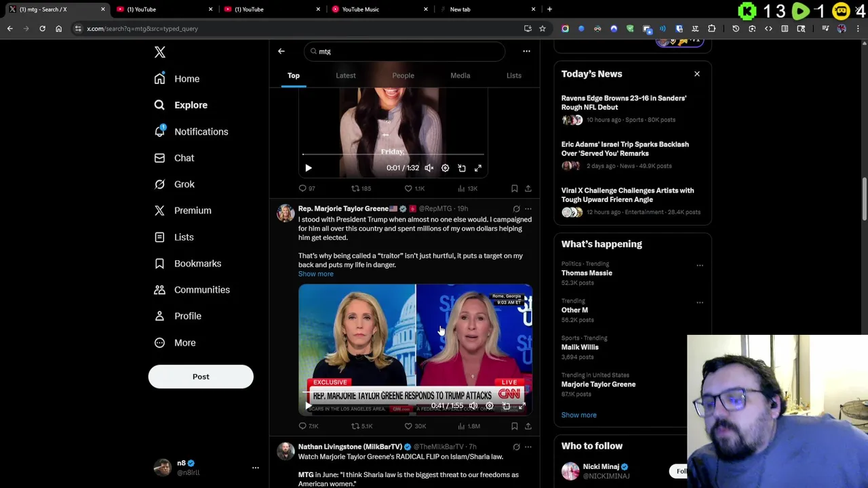
Task: Unmute the top video
Action: pyautogui.click(x=429, y=168)
